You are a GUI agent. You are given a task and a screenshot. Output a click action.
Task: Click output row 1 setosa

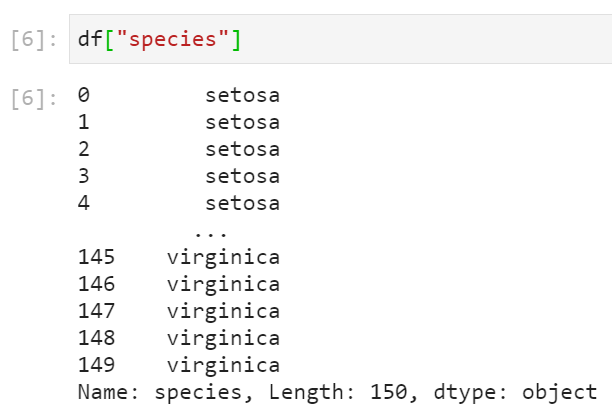click(x=179, y=122)
